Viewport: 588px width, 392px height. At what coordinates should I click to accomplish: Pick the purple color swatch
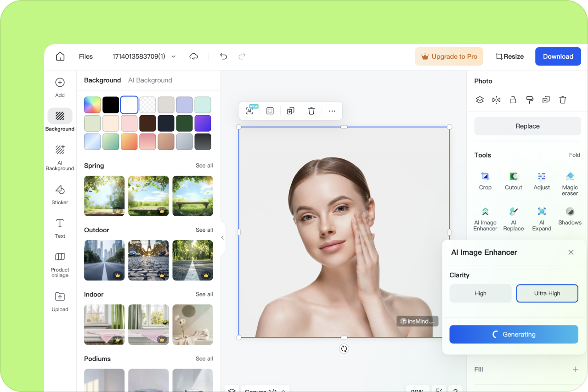203,123
